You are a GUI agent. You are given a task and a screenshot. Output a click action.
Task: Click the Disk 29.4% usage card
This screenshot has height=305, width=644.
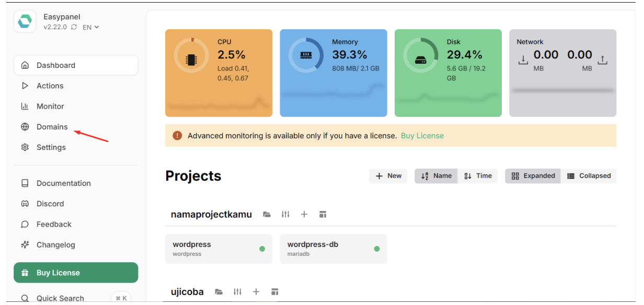pyautogui.click(x=448, y=73)
